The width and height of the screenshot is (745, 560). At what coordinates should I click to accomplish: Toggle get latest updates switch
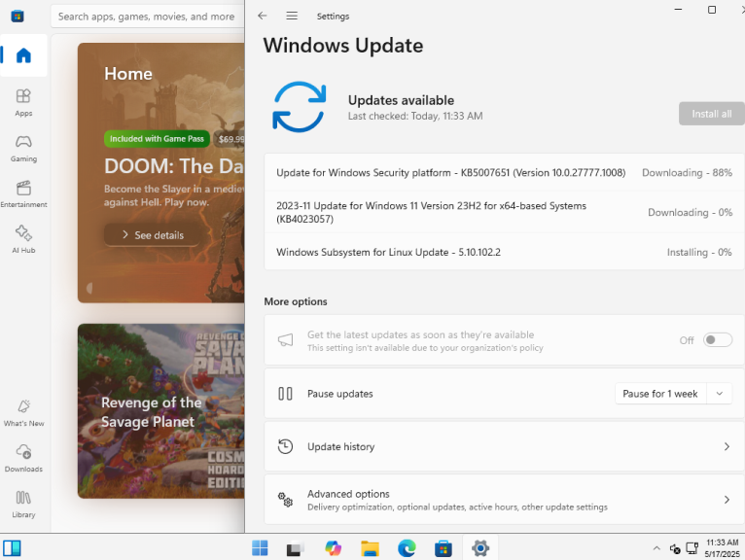point(718,340)
